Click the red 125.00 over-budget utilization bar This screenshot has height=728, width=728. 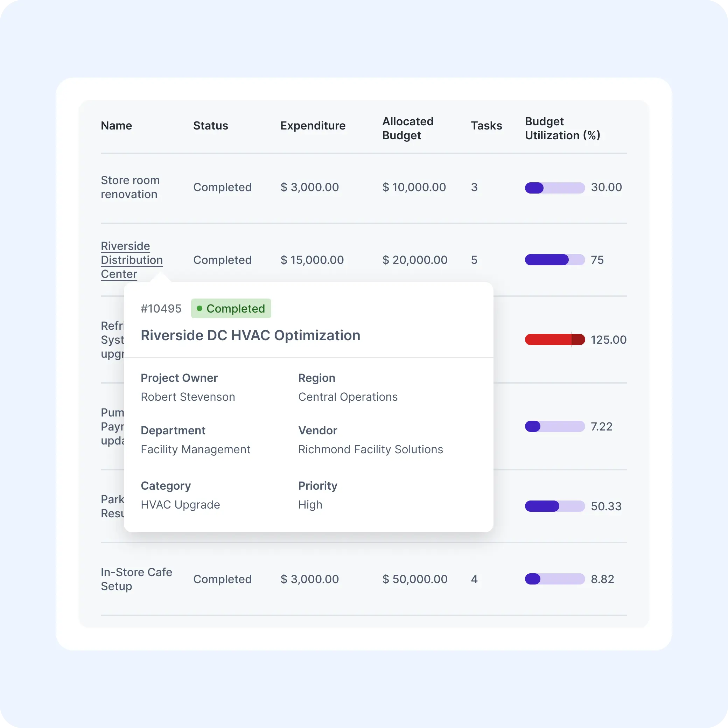click(555, 339)
